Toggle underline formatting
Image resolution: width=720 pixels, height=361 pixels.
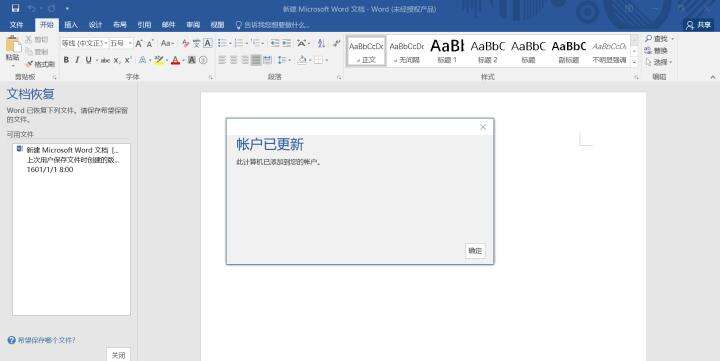point(88,60)
